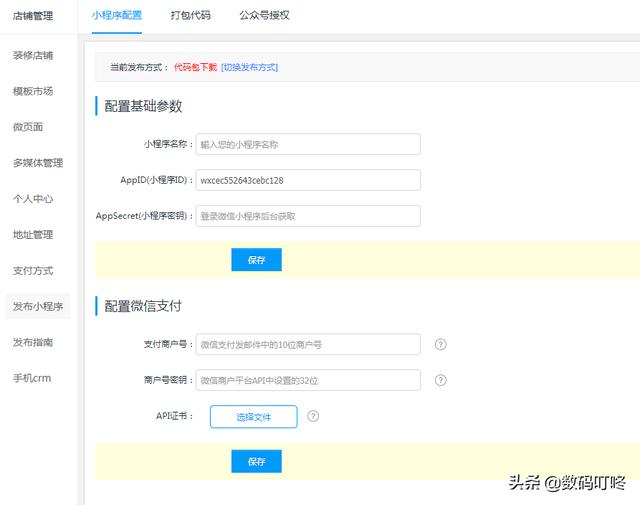Go to 个人中心 in sidebar
Viewport: 640px width, 505px height.
click(33, 199)
